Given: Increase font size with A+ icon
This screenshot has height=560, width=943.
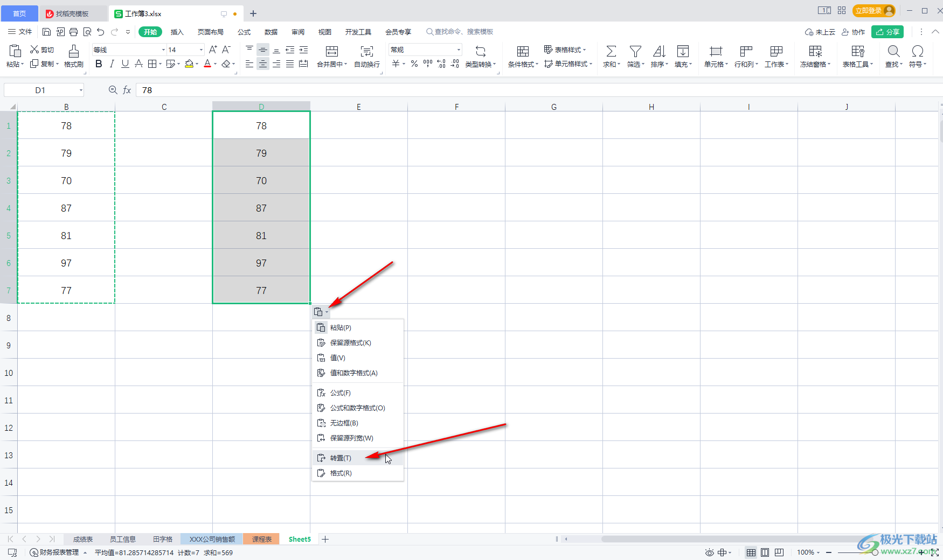Looking at the screenshot, I should (x=213, y=50).
